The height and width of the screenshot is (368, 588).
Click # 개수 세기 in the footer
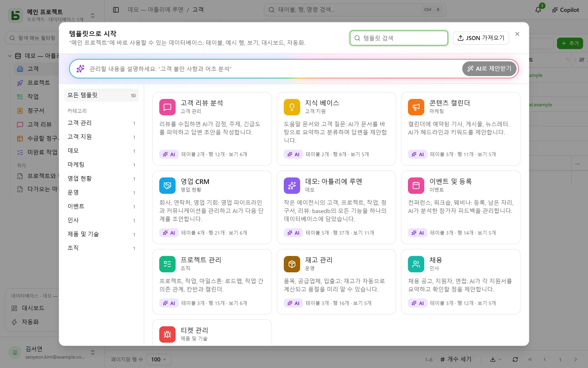click(x=455, y=359)
